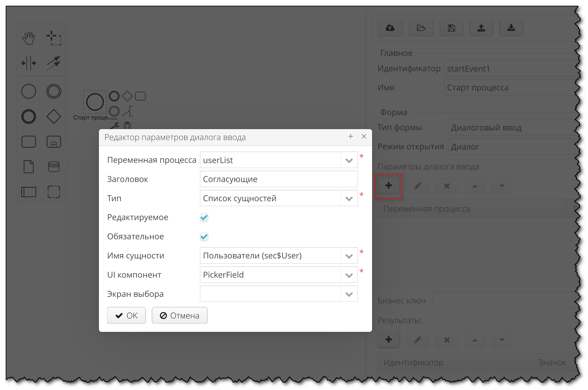Add a new input dialog parameter

(x=388, y=186)
